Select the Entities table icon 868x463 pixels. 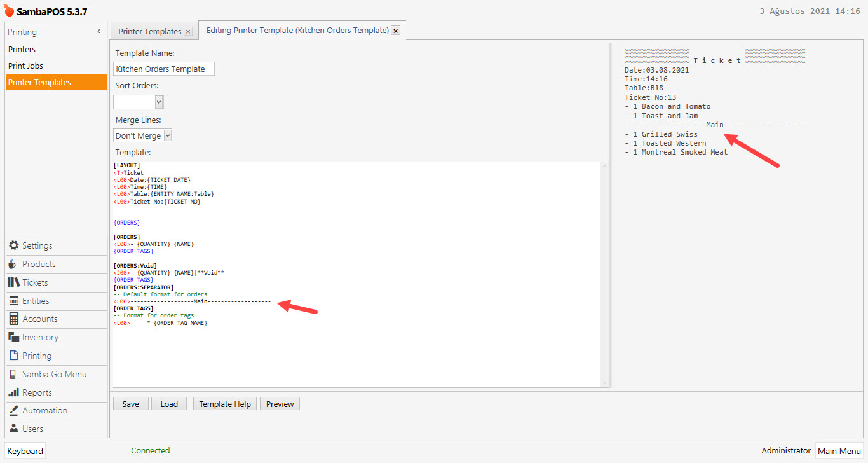point(13,301)
